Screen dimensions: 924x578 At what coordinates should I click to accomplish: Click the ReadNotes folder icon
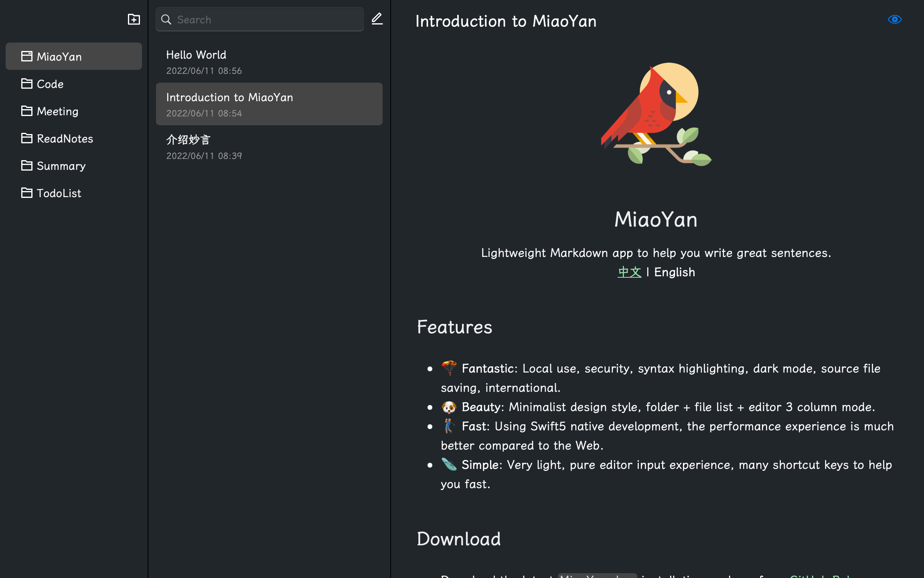tap(27, 138)
